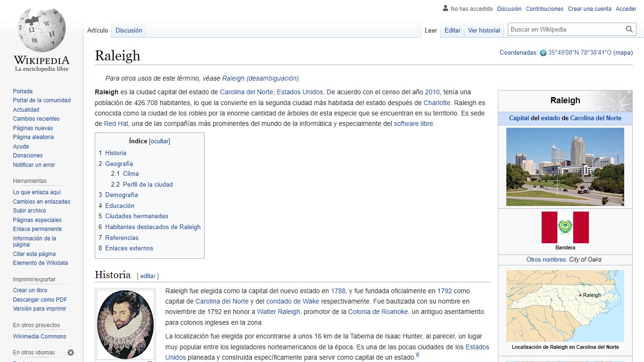
Task: Open Páginas especiales
Action: coord(37,220)
